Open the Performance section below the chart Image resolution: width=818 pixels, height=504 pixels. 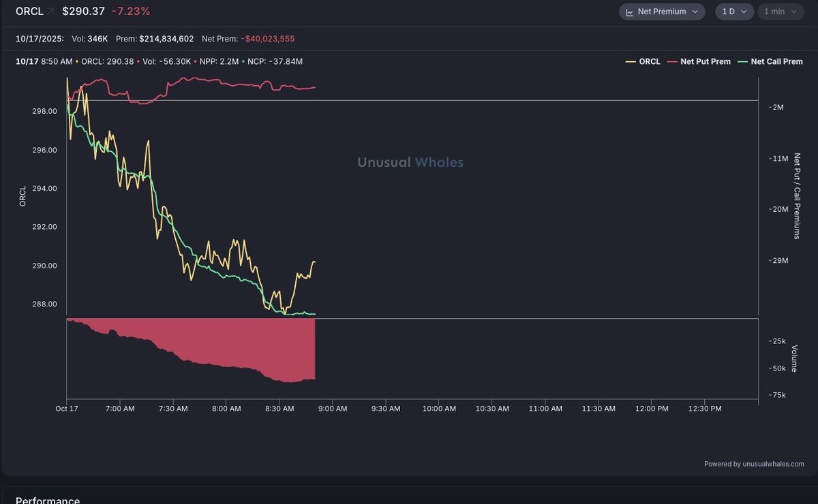point(48,500)
